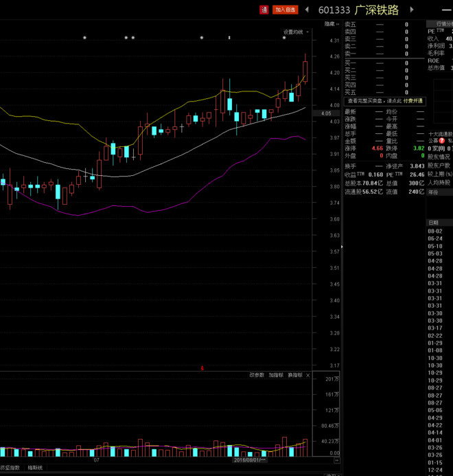Open the 十大流通股 tab
The height and width of the screenshot is (476, 453).
pos(440,134)
